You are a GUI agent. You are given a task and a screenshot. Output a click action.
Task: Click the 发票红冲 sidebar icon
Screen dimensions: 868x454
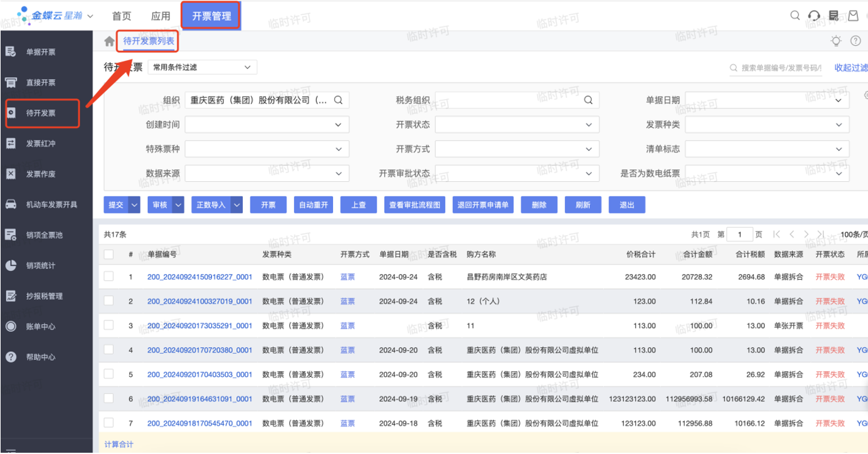click(x=11, y=144)
